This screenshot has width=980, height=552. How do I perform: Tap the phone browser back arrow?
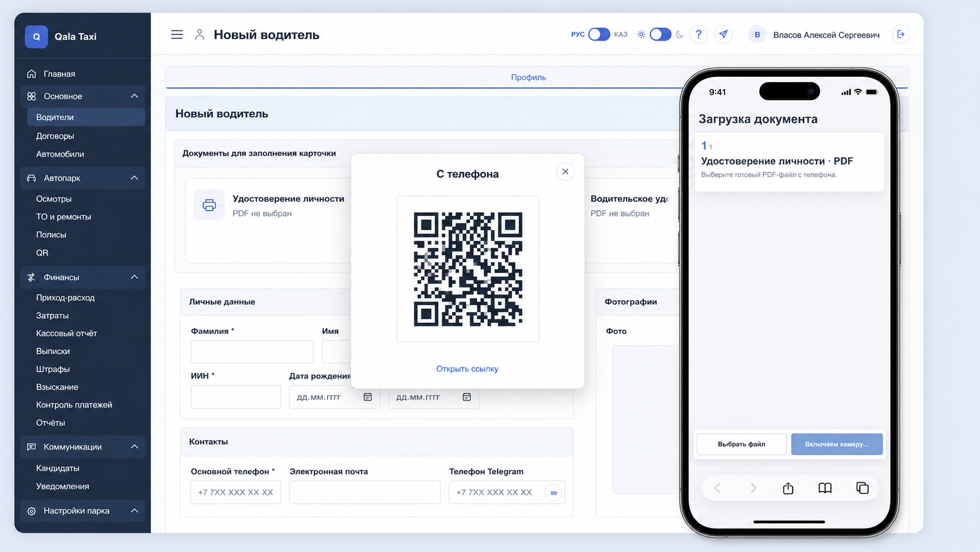pos(717,488)
